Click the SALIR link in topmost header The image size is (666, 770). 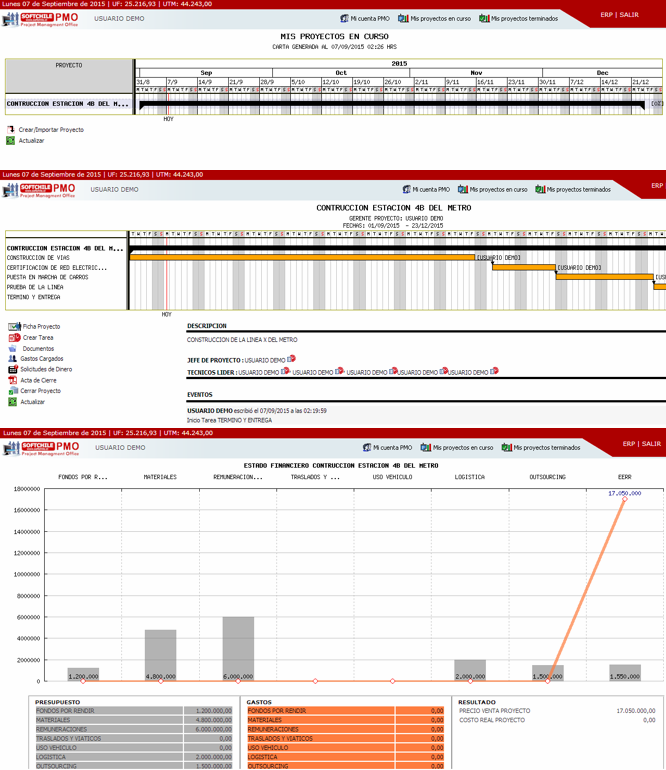[629, 15]
